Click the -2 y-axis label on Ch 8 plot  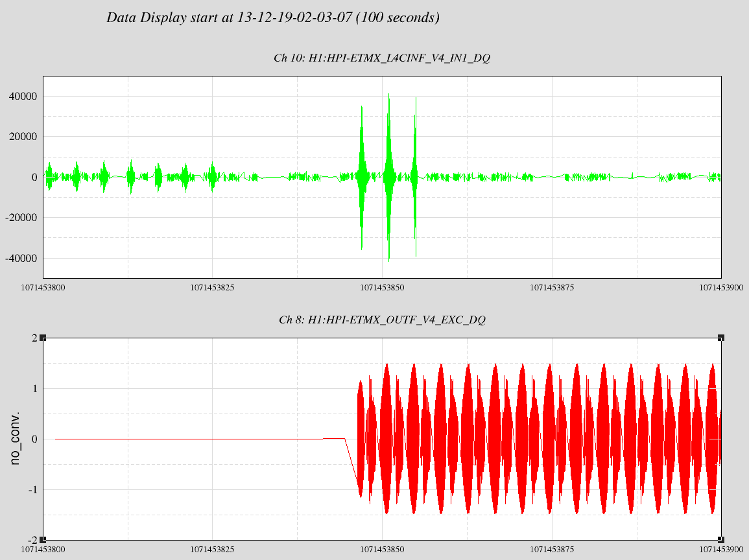(x=32, y=540)
